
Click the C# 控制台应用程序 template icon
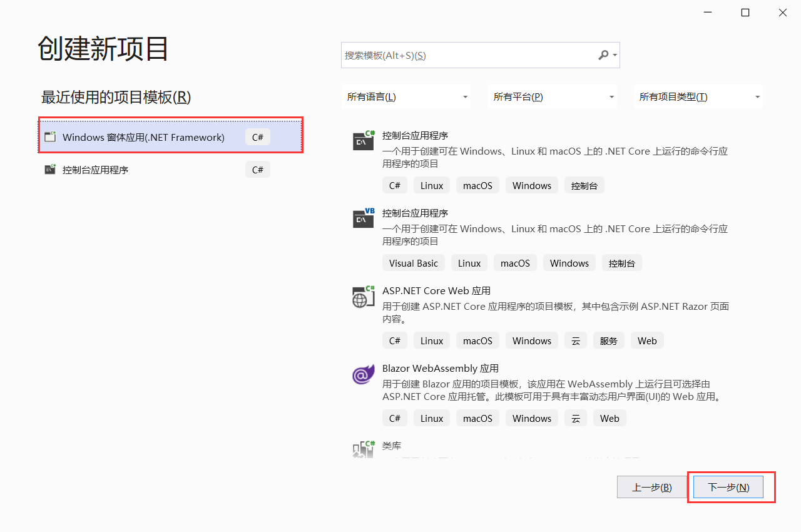(x=363, y=140)
